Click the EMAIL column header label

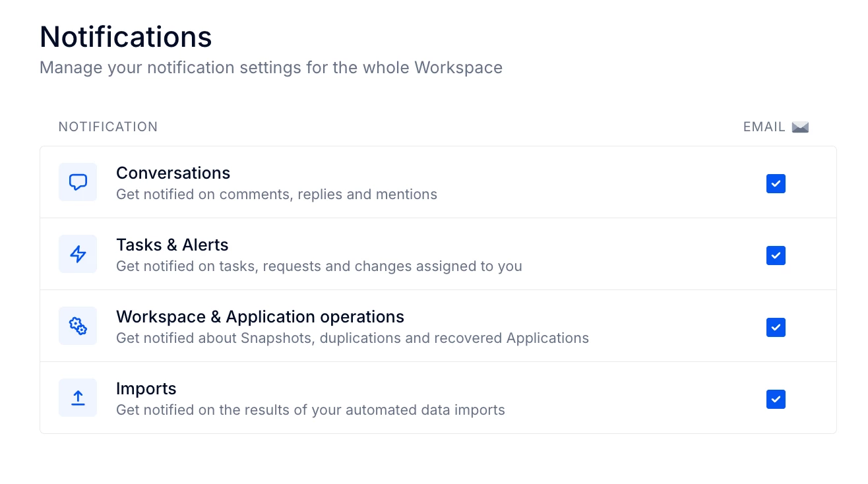[764, 127]
